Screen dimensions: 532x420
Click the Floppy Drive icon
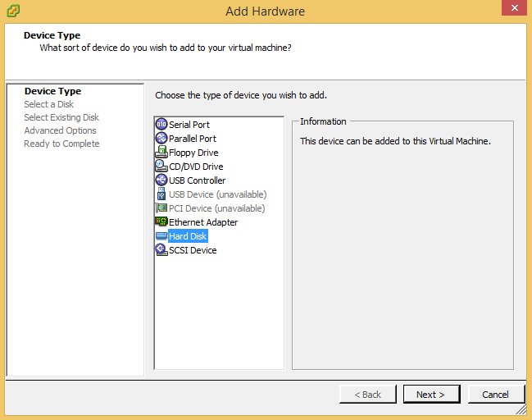tap(161, 153)
